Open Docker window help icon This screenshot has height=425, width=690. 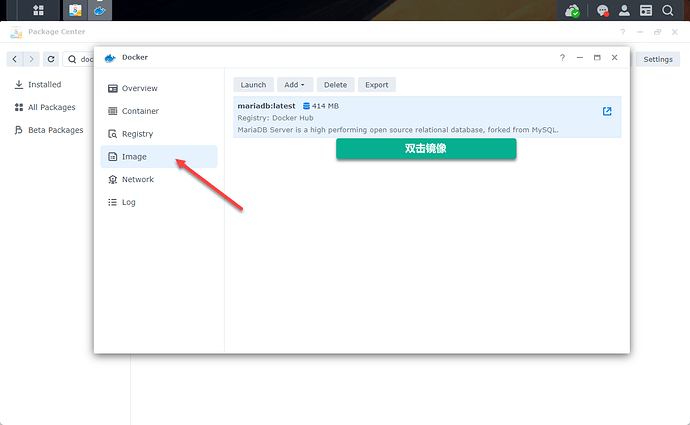562,58
